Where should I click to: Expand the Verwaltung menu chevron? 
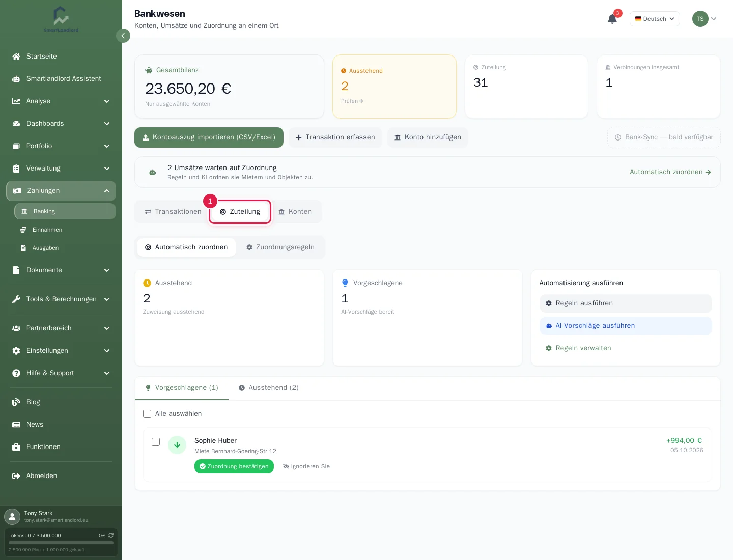pyautogui.click(x=107, y=169)
